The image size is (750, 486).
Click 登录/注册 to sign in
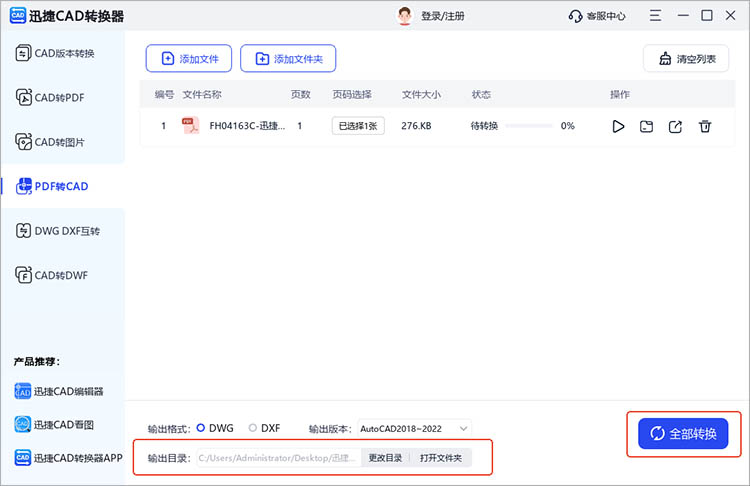click(x=442, y=16)
